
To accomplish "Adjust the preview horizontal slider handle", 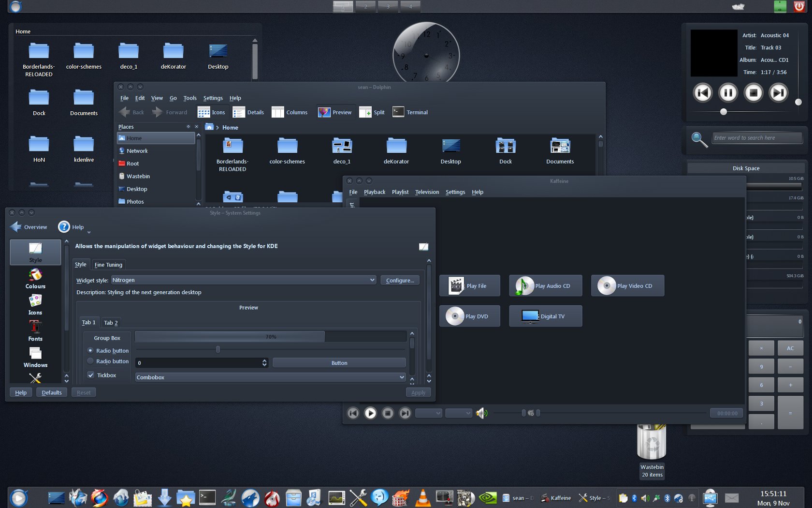I will pos(218,349).
